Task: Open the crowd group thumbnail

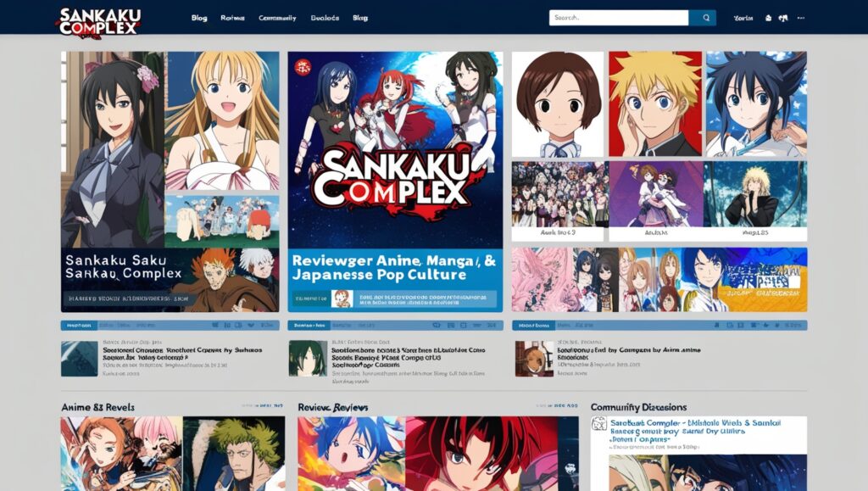Action: [558, 193]
